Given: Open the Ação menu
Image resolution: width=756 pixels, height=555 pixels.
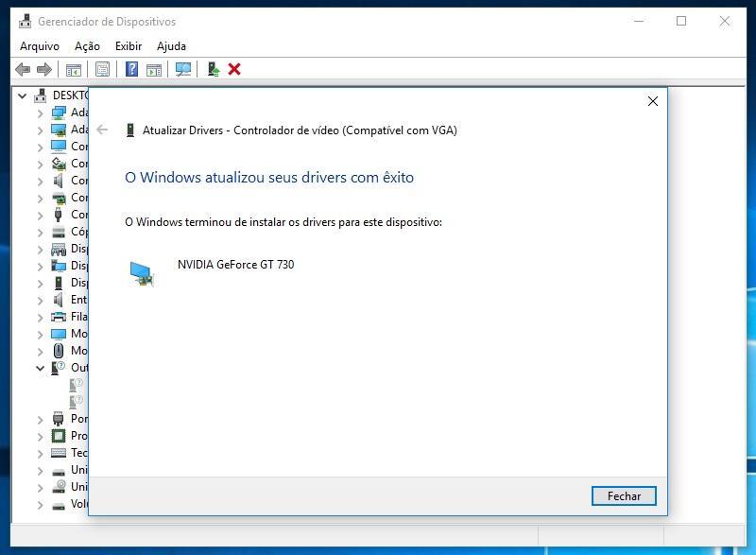Looking at the screenshot, I should [x=87, y=46].
